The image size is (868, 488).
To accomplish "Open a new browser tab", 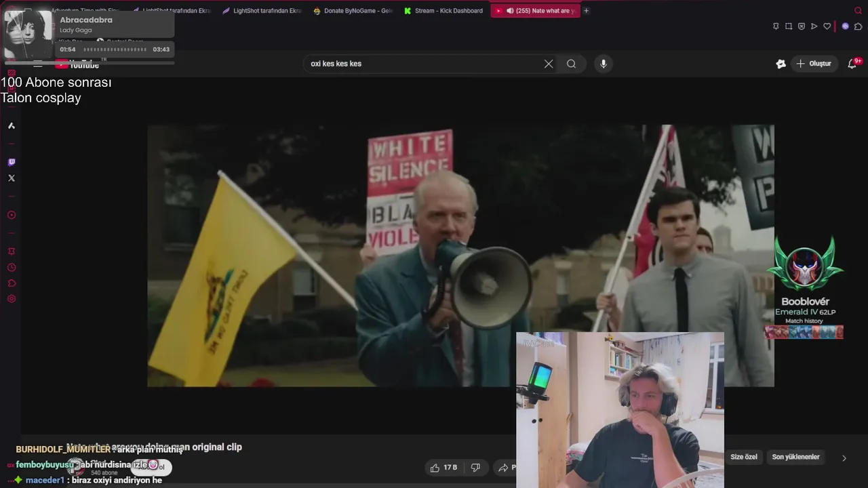I will [x=587, y=11].
